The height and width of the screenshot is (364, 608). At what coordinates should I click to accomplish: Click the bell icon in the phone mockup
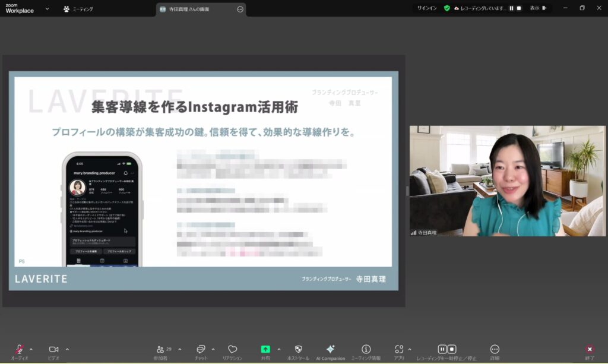click(125, 173)
